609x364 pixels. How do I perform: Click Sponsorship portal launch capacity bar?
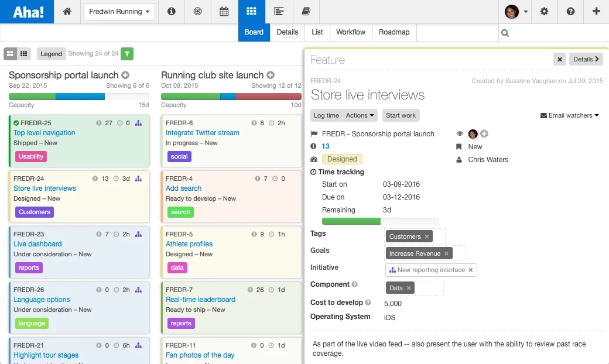coord(79,97)
